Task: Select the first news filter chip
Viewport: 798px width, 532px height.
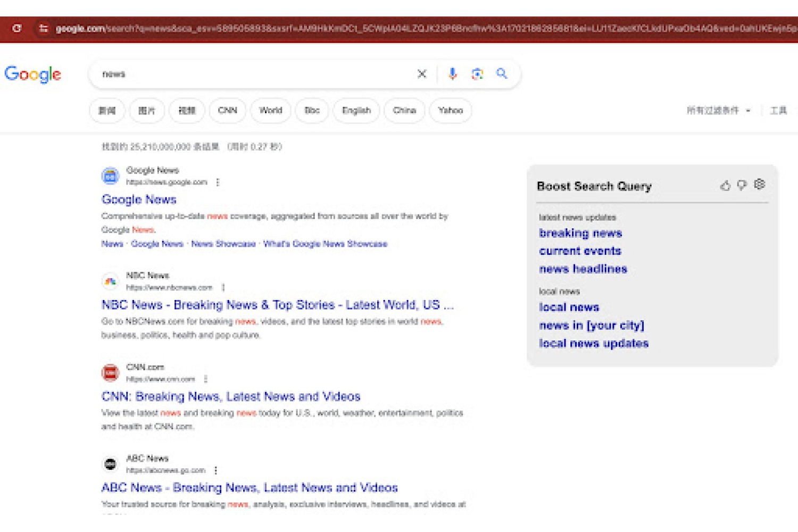Action: click(x=107, y=111)
